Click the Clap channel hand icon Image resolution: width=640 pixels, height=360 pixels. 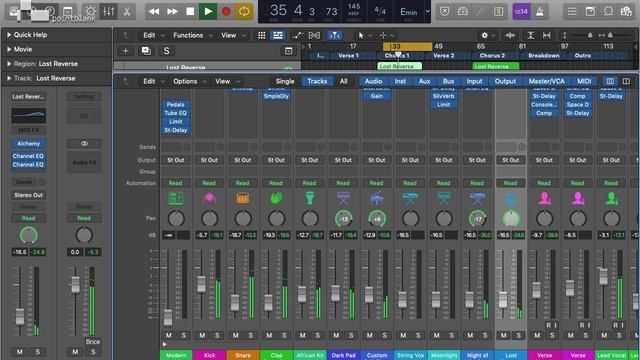tap(276, 198)
